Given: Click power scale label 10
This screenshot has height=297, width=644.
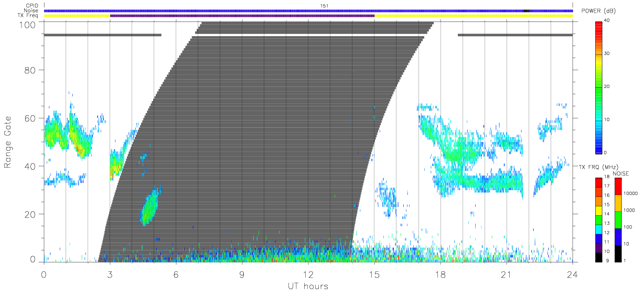Looking at the screenshot, I should [607, 120].
